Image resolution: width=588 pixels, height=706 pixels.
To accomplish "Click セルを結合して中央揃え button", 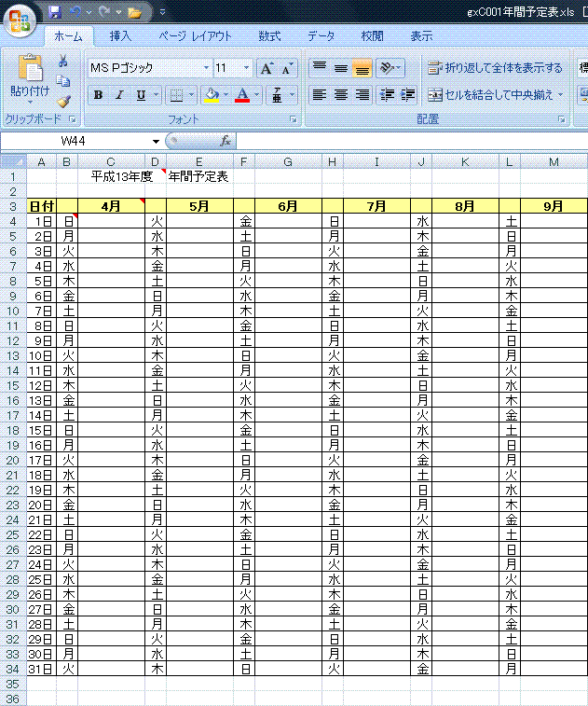I will 490,95.
